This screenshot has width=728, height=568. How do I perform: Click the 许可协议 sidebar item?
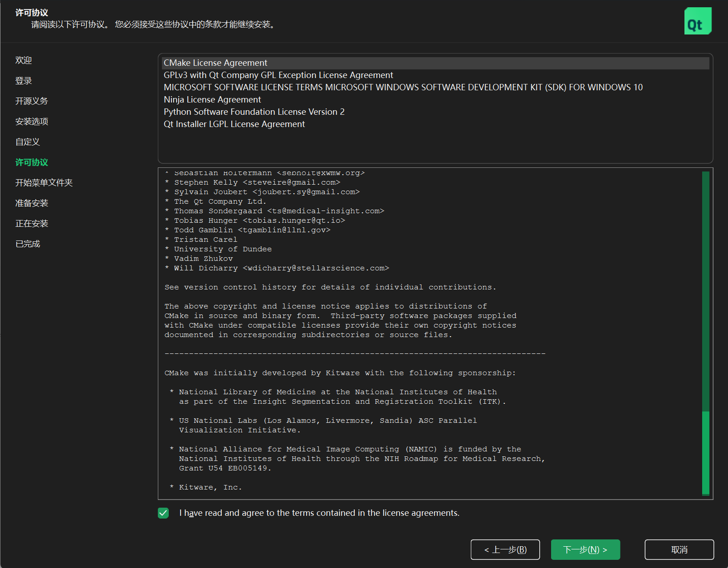pos(31,162)
